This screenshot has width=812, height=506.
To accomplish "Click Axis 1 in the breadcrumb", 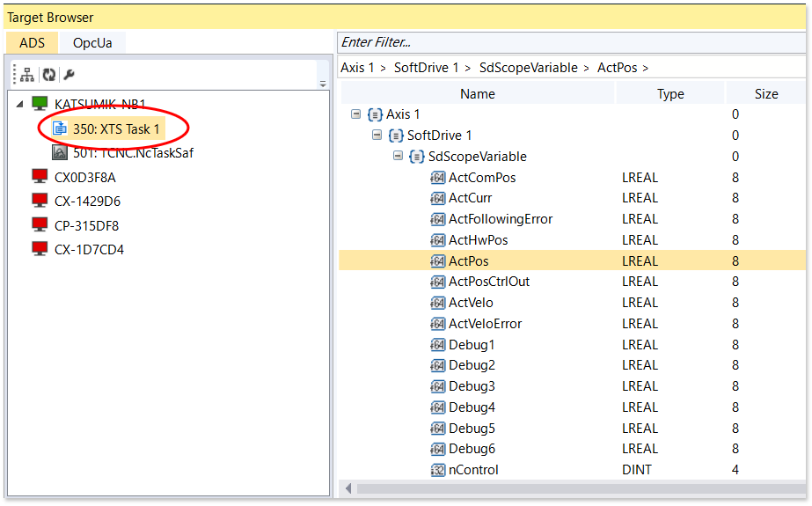I will 357,68.
